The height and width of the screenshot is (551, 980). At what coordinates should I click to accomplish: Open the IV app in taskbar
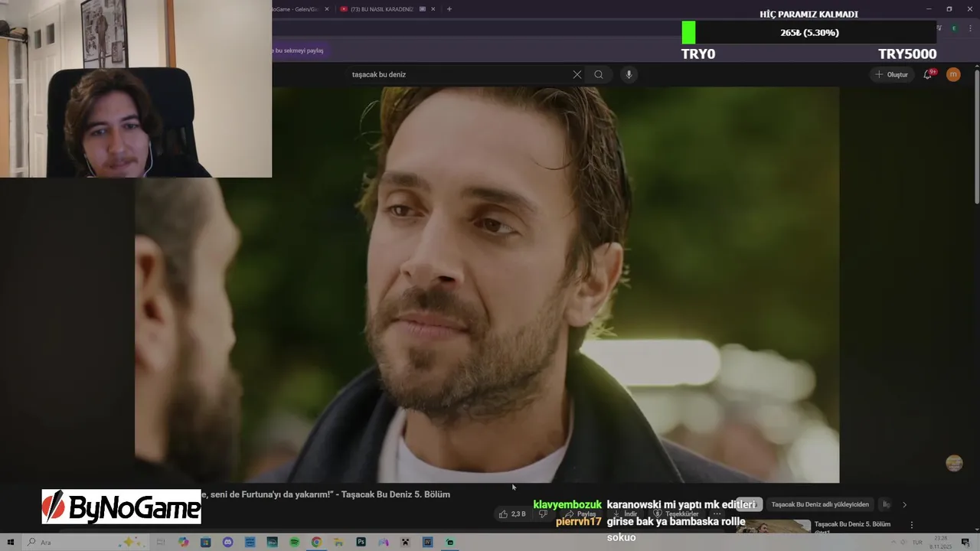tap(428, 542)
